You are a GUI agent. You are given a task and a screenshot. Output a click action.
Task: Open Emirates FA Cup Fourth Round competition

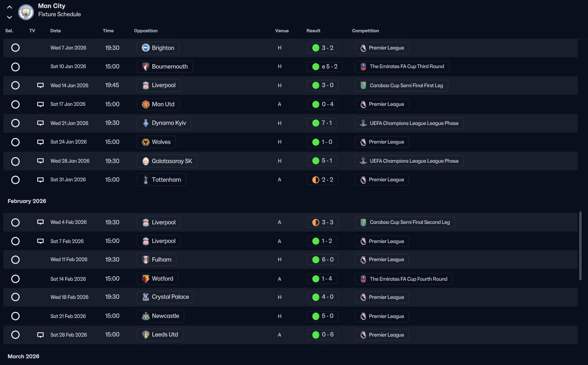click(404, 279)
